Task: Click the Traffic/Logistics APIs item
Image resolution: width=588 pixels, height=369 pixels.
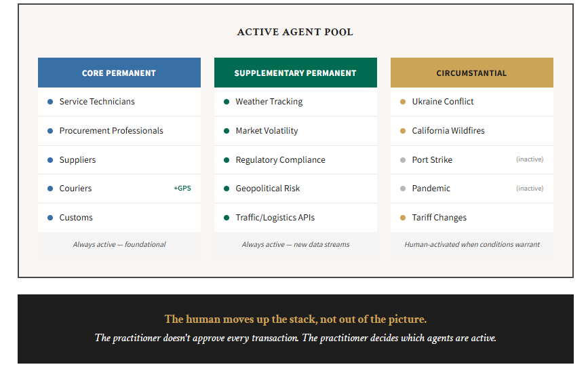Action: pyautogui.click(x=275, y=218)
